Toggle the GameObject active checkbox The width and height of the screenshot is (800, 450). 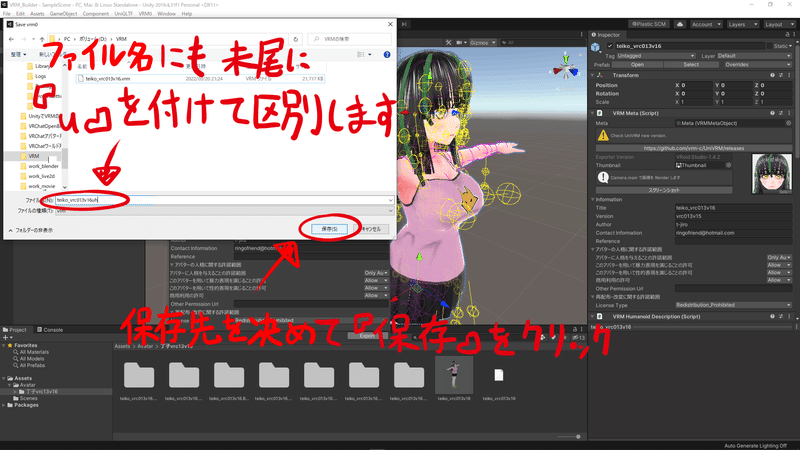click(610, 46)
